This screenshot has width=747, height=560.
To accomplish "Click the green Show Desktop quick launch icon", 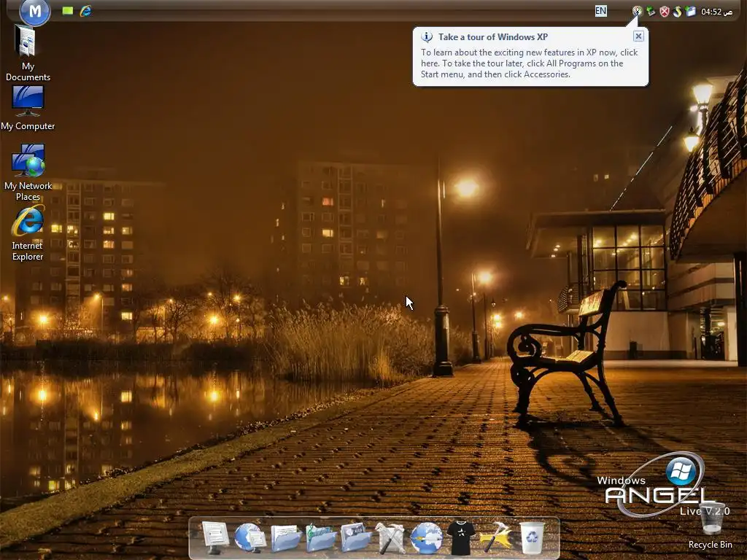I will pos(68,11).
